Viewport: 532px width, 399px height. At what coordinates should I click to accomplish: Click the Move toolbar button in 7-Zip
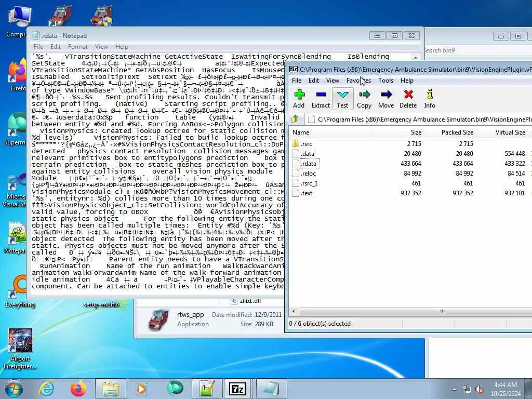click(386, 99)
